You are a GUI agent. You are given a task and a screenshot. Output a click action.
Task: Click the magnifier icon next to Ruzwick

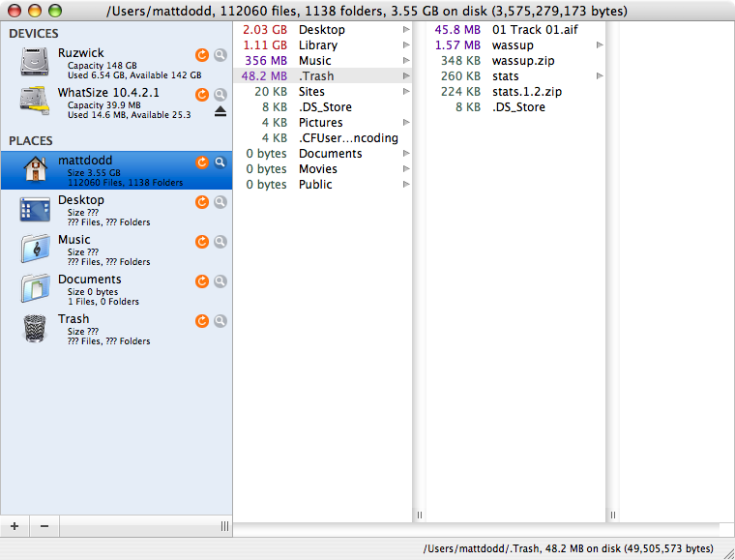pos(220,55)
